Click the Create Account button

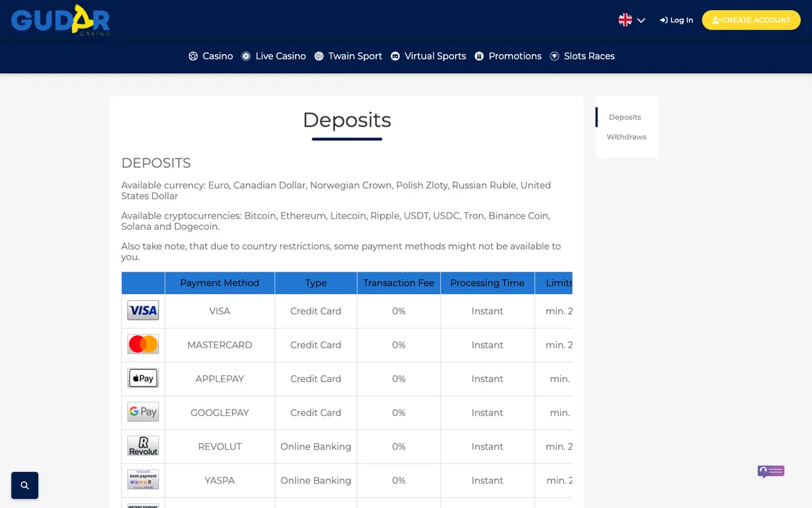pos(751,20)
